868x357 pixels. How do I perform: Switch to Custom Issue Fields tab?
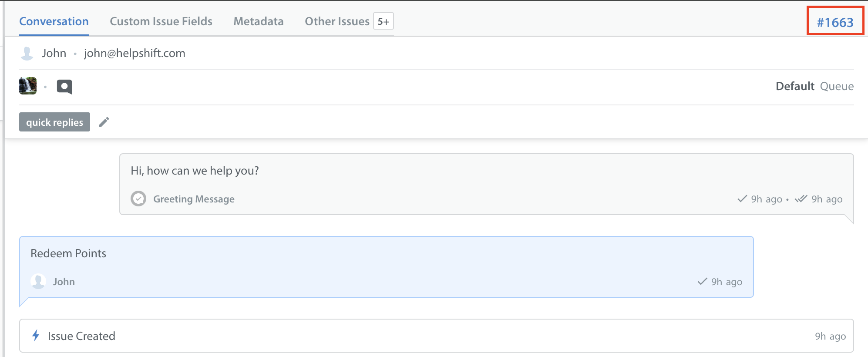coord(161,21)
